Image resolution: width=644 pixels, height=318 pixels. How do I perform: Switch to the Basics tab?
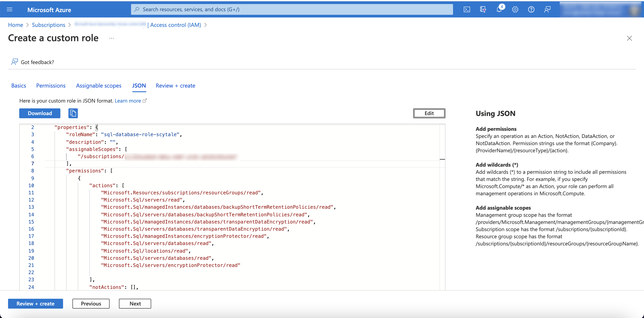tap(19, 86)
